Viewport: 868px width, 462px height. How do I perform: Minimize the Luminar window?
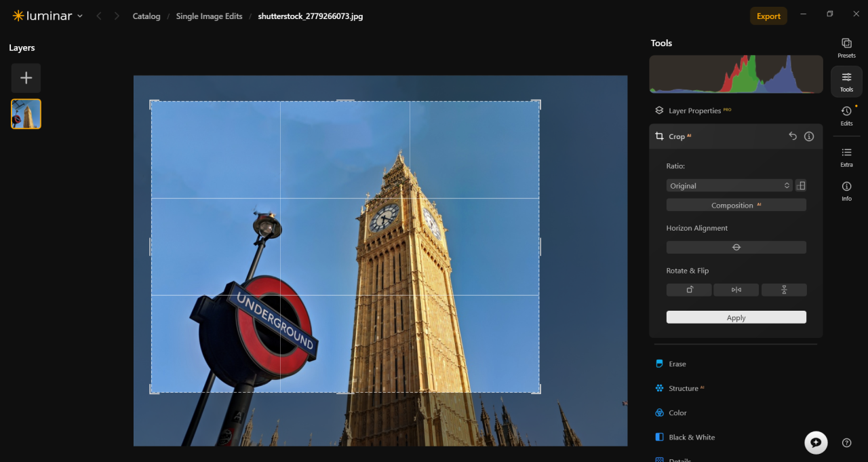pos(804,14)
